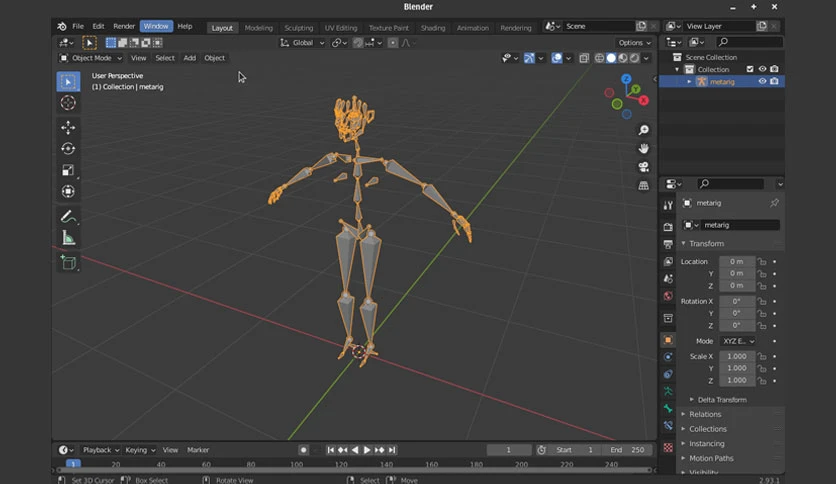Open the Render menu

click(x=124, y=26)
